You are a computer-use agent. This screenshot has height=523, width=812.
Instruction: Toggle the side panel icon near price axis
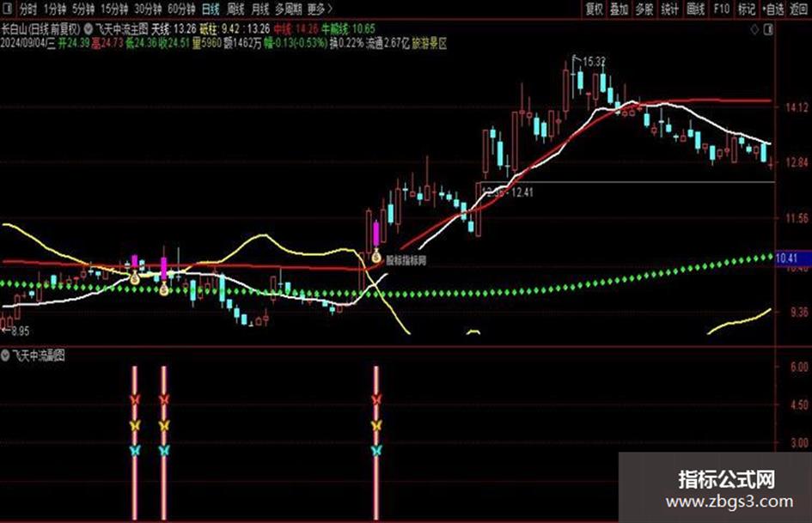(x=768, y=30)
